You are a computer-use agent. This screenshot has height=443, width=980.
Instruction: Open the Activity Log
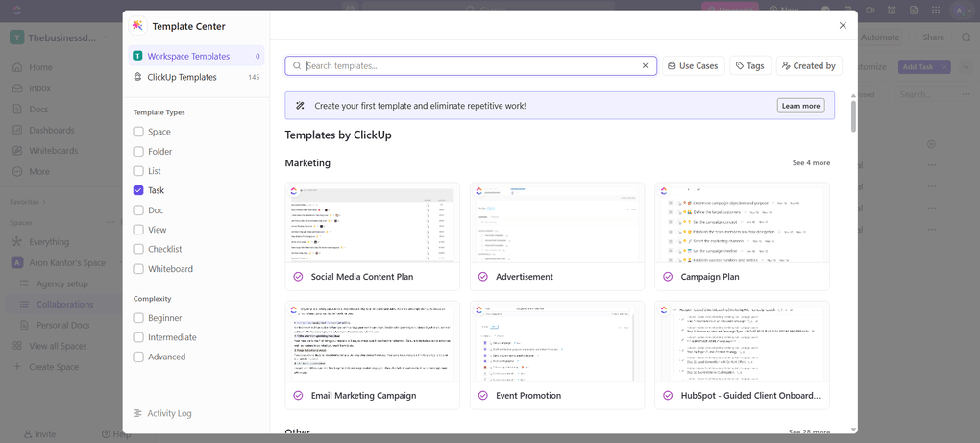click(163, 413)
